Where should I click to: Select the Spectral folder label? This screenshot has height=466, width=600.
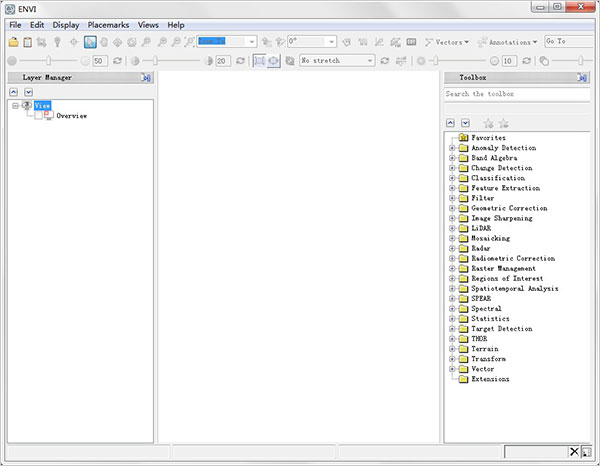[x=486, y=309]
